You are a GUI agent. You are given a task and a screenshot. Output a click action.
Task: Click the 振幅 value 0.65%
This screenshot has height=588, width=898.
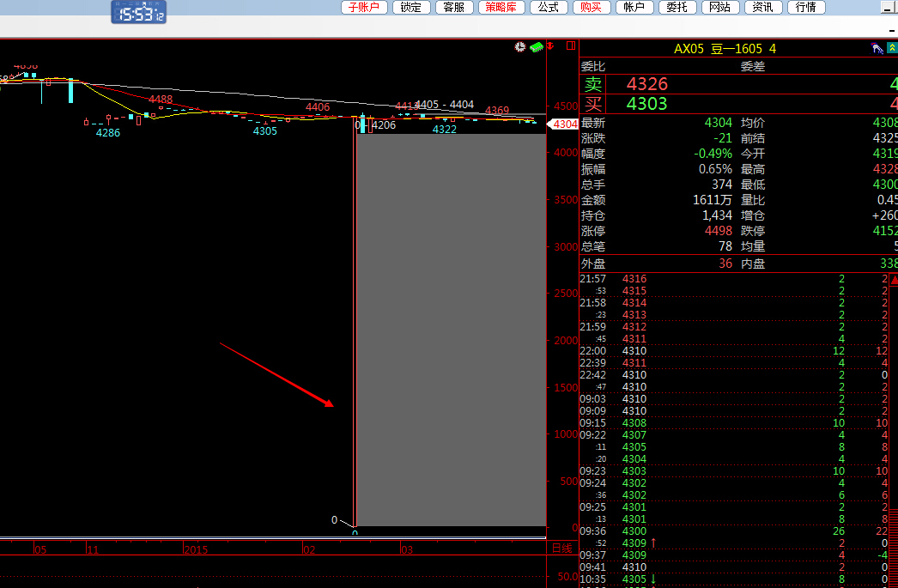[x=715, y=169]
